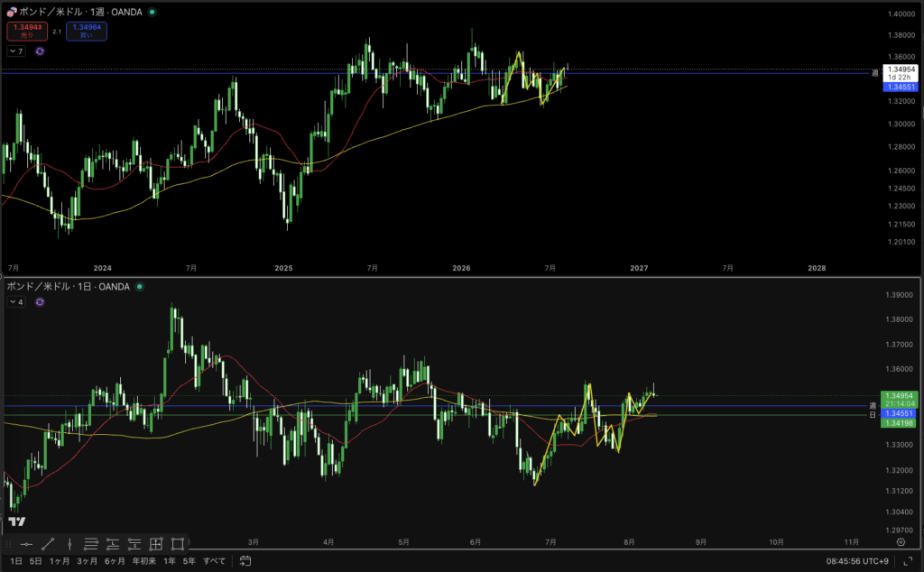This screenshot has height=572, width=924.
Task: Select the Fibonacci retracement tool
Action: click(91, 544)
